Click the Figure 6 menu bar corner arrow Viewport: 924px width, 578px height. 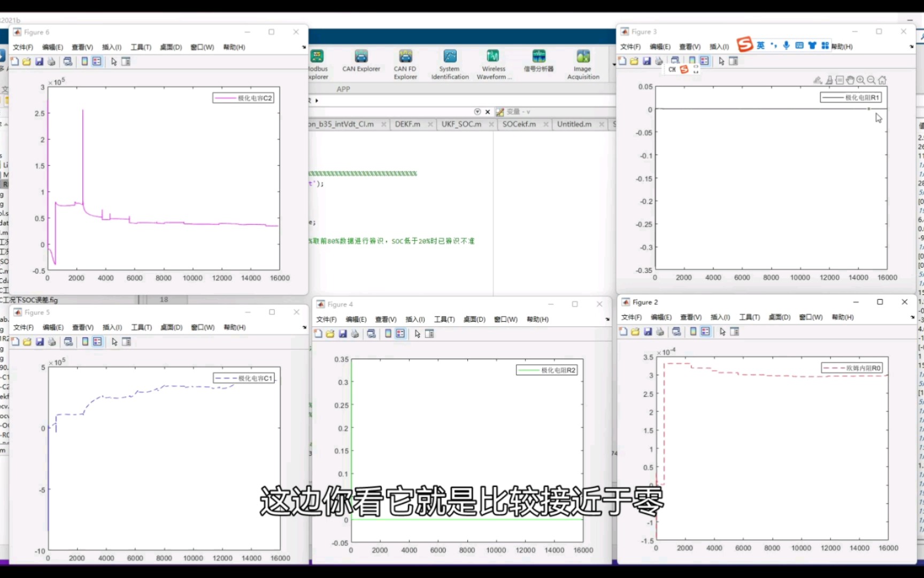pyautogui.click(x=304, y=47)
